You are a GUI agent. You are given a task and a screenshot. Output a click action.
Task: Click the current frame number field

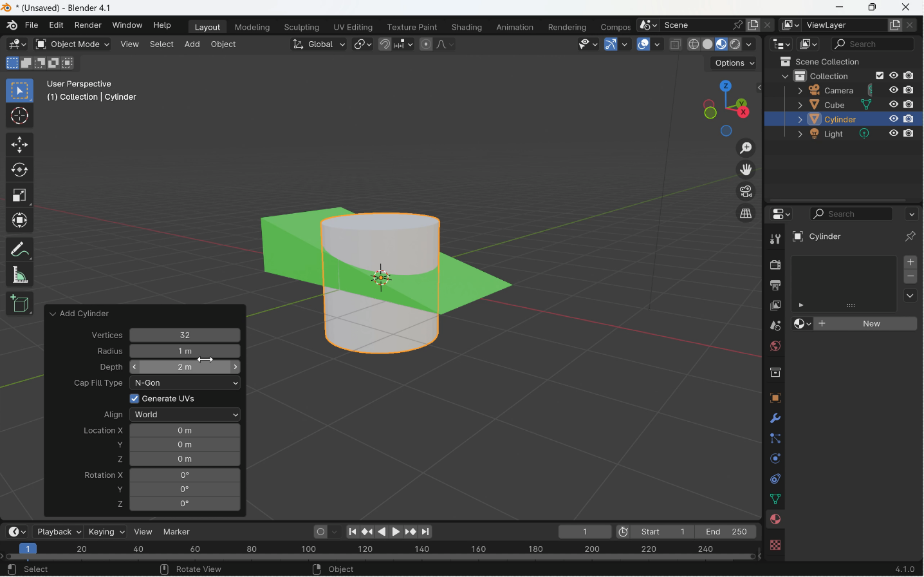pos(585,532)
